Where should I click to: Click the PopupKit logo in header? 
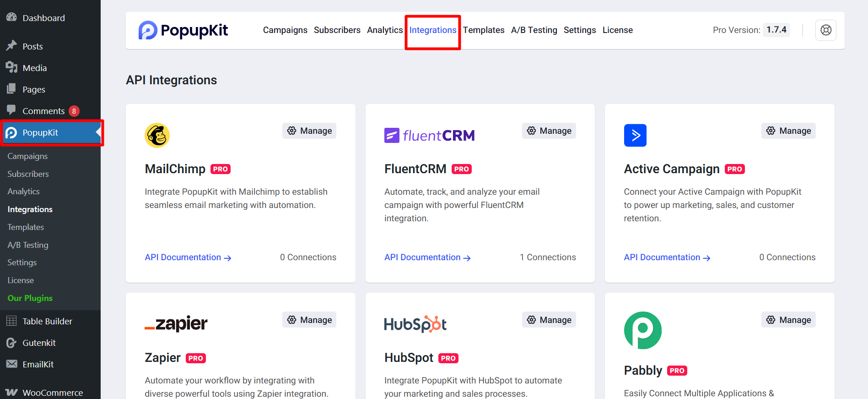(183, 30)
